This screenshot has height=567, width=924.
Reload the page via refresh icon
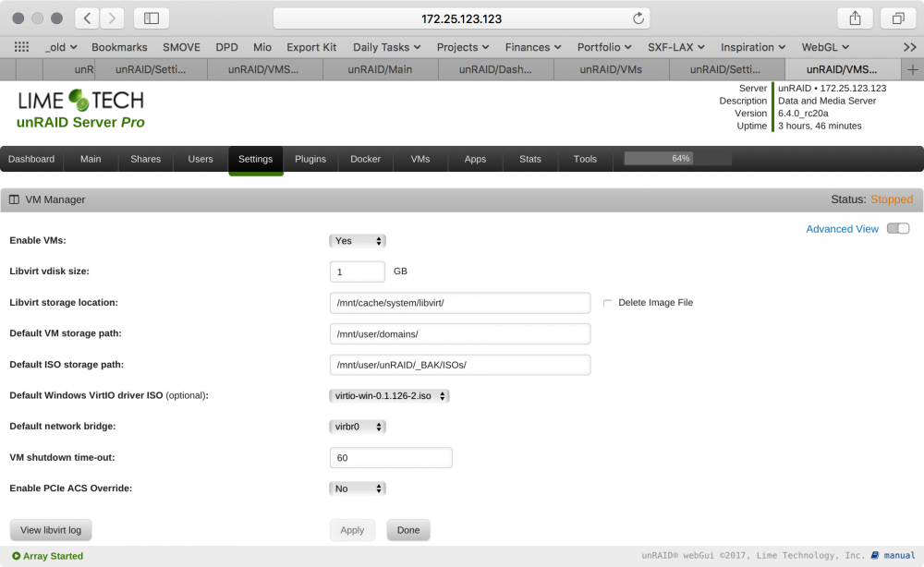click(x=638, y=18)
